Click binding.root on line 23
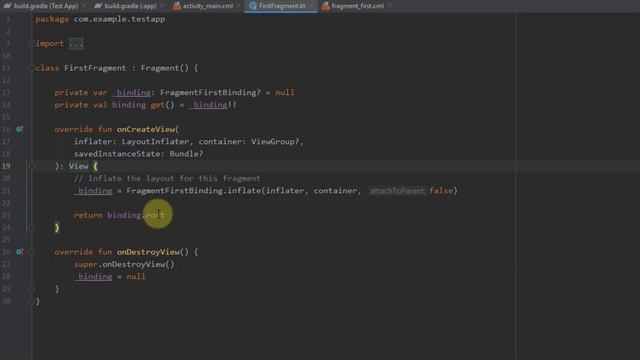This screenshot has width=640, height=360. tap(136, 215)
